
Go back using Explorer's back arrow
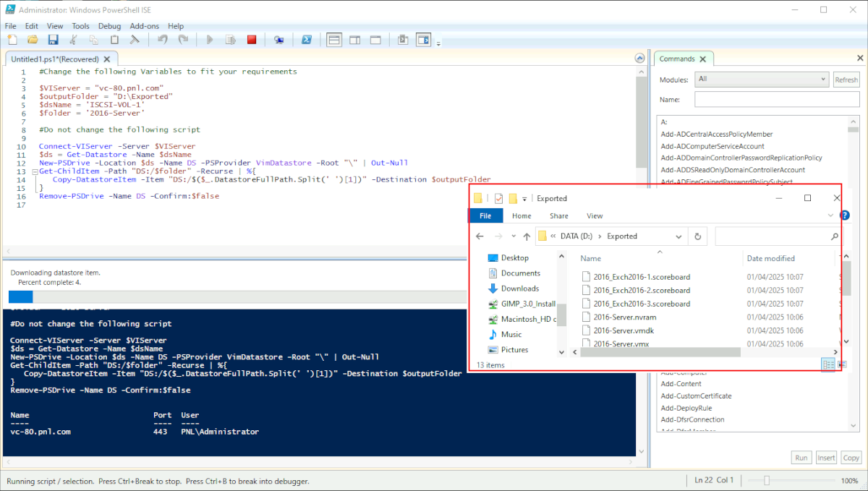coord(480,236)
